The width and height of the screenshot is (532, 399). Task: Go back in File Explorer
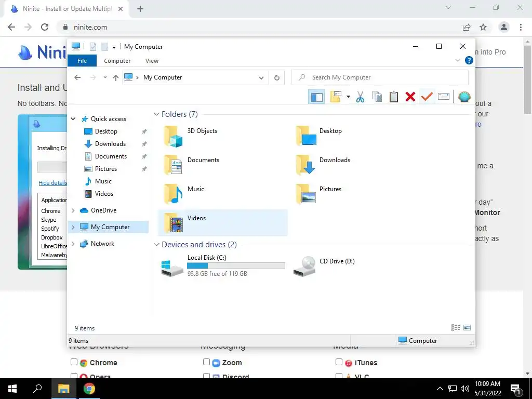coord(77,78)
